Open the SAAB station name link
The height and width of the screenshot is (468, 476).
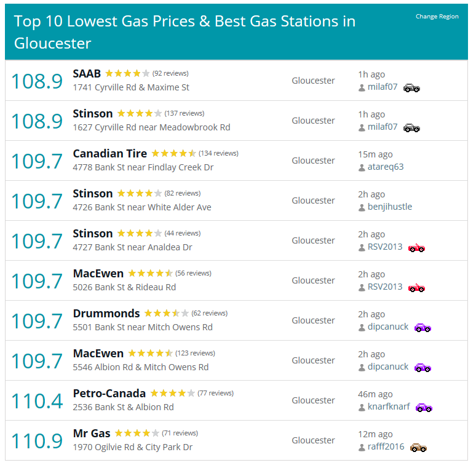tap(87, 74)
